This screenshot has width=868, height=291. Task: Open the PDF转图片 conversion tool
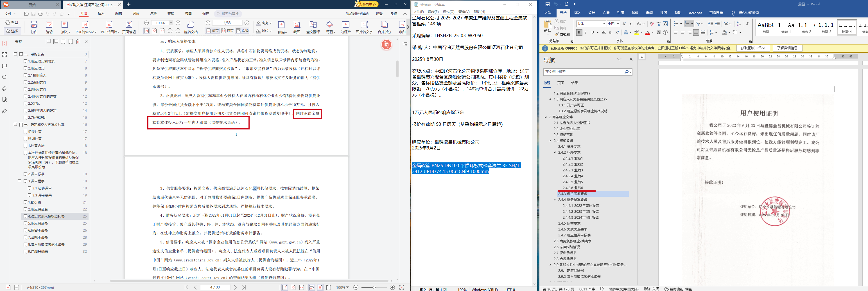(x=110, y=27)
